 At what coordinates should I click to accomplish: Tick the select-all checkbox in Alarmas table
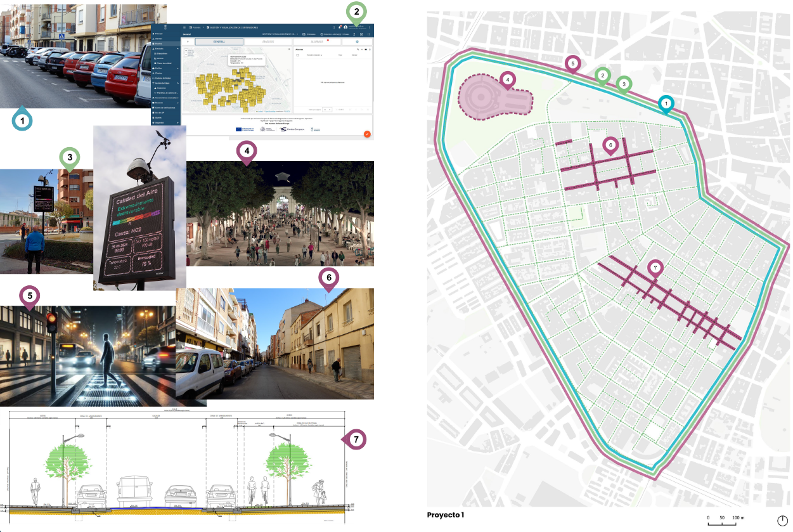point(298,55)
